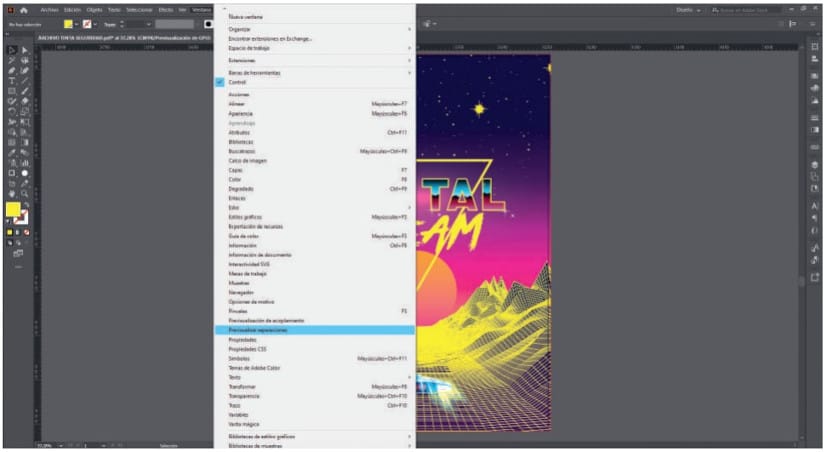Choose Nueva ventana menu entry
Viewport: 827px width, 452px height.
(245, 16)
